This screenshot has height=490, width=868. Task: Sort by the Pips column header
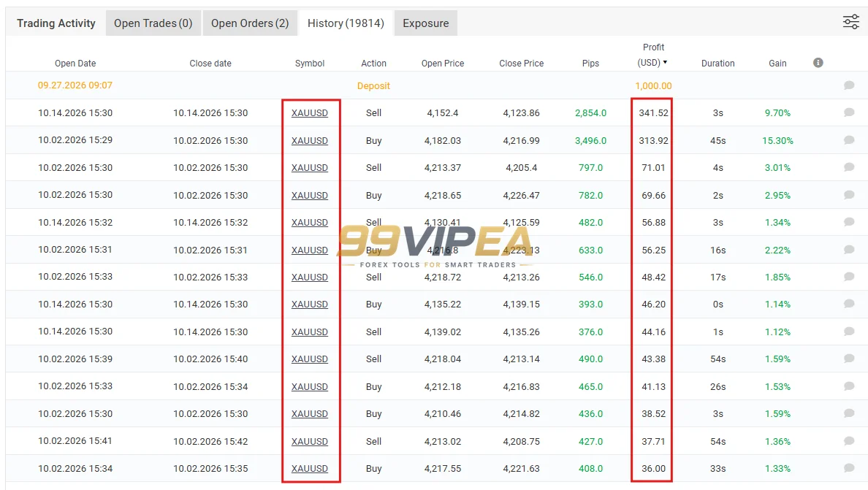590,63
